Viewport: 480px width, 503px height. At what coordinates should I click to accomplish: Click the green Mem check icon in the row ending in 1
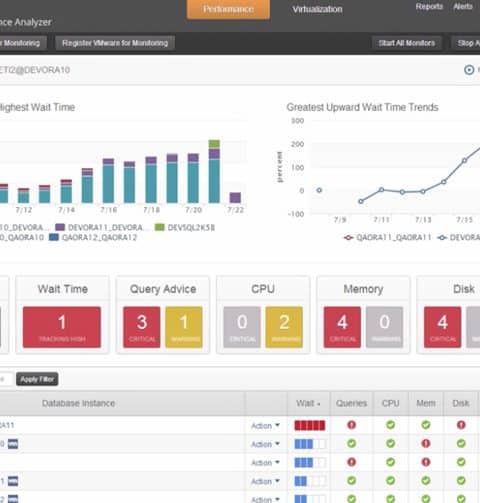[x=426, y=481]
